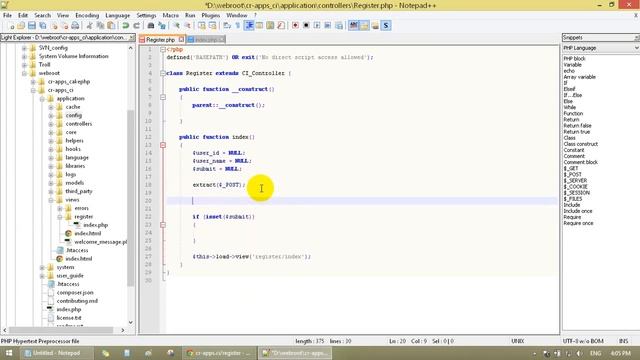Switch to Chrome cr-apps.ci/register taskbar item
The image size is (640, 360).
pyautogui.click(x=219, y=353)
